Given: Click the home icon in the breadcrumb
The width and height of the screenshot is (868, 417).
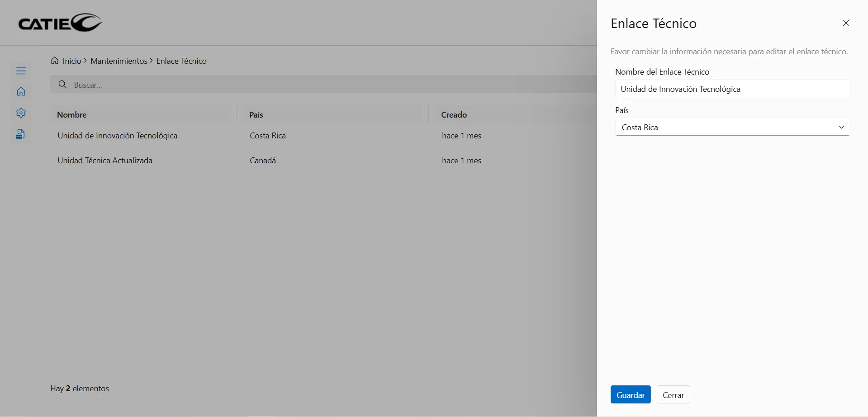Looking at the screenshot, I should click(x=55, y=61).
